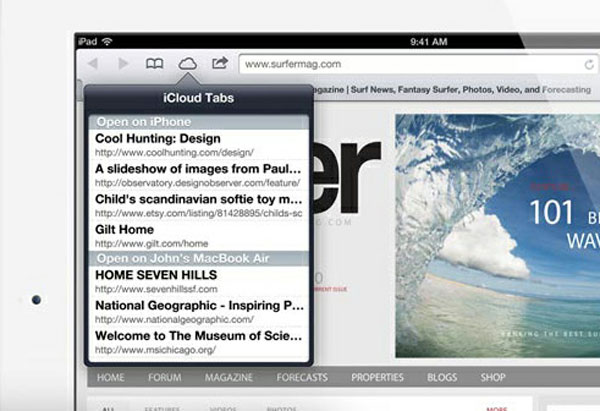This screenshot has width=600, height=411.
Task: Click the BLOGS navigation item
Action: (442, 377)
